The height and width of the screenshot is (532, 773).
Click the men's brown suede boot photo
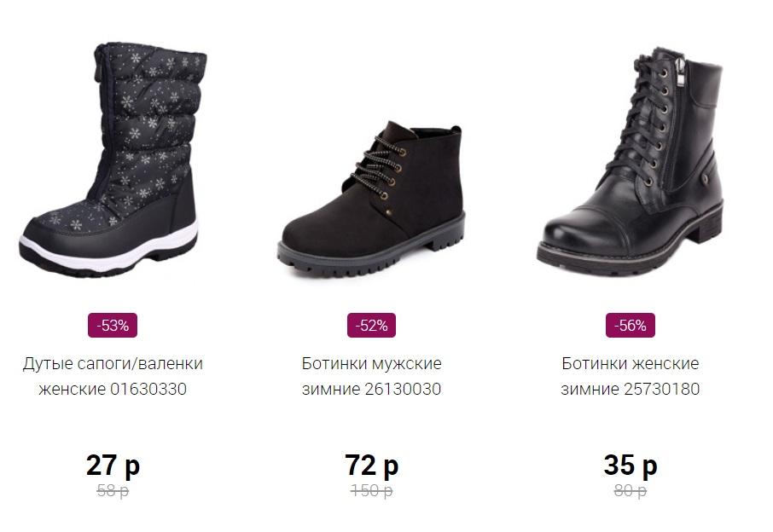tap(372, 199)
